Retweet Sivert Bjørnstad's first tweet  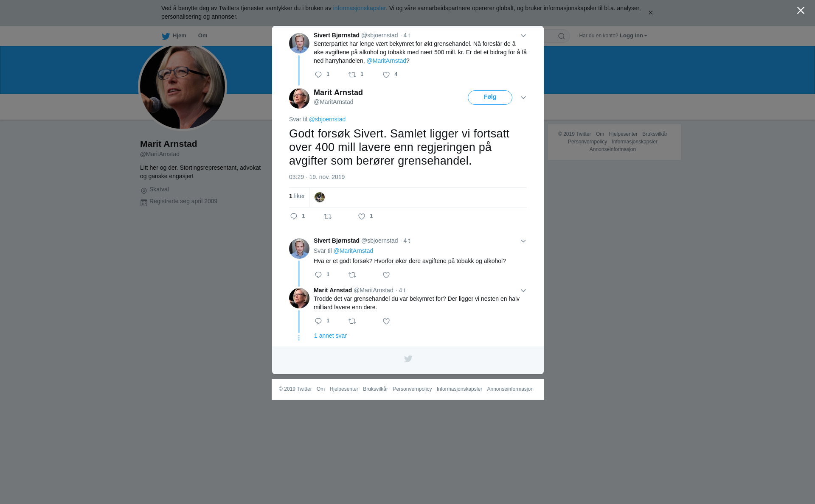click(352, 75)
